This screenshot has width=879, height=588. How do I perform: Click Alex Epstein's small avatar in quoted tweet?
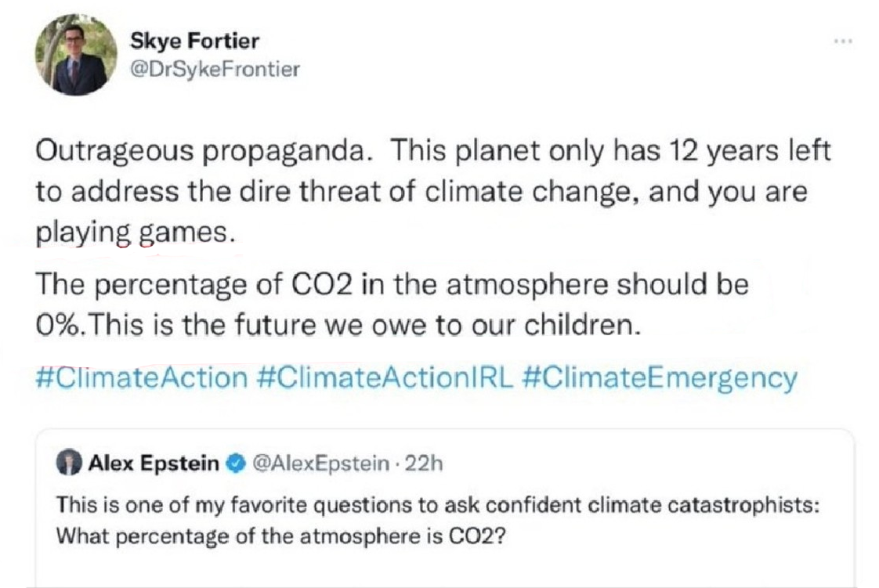(x=71, y=464)
